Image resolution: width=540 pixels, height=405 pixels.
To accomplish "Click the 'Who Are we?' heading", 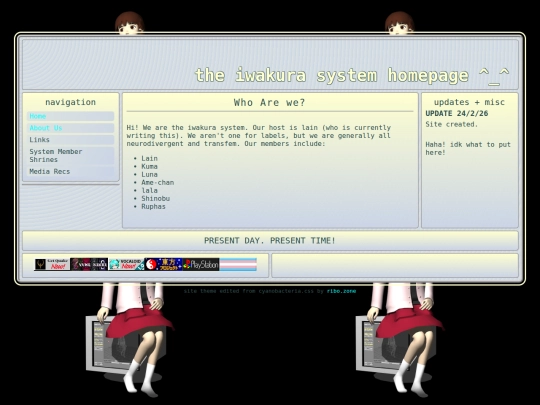I will pos(269,102).
